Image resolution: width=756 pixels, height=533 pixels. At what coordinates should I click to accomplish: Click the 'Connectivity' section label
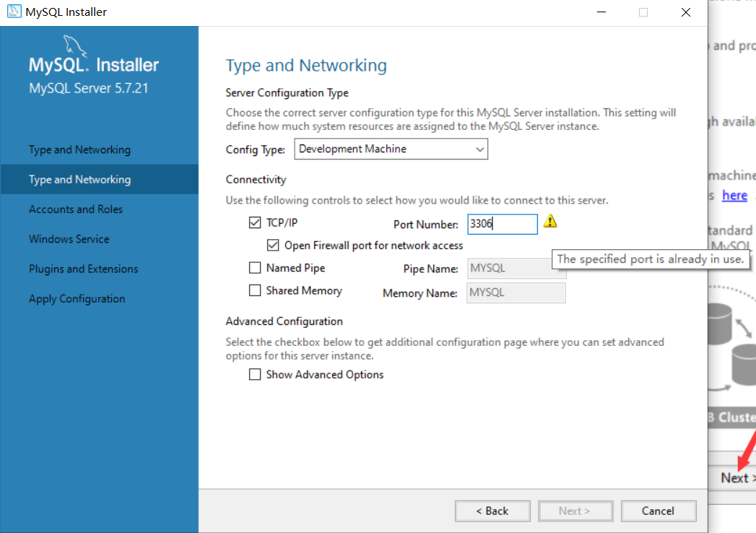pyautogui.click(x=256, y=179)
